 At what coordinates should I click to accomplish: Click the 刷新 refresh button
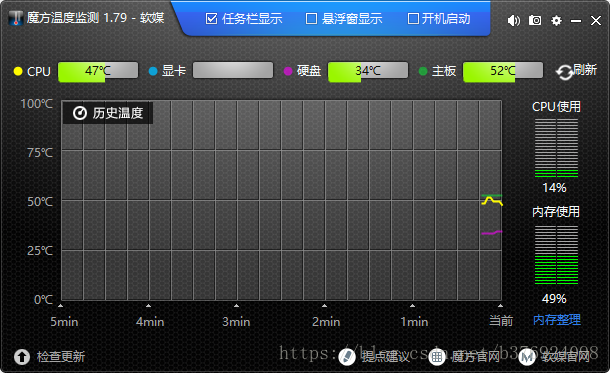[576, 71]
